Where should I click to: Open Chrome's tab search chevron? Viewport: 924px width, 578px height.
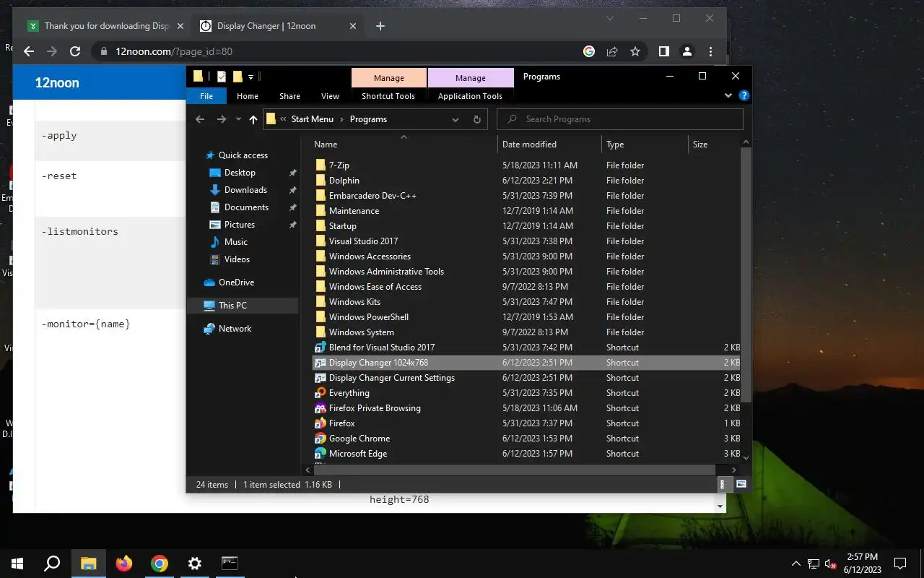[x=610, y=19]
